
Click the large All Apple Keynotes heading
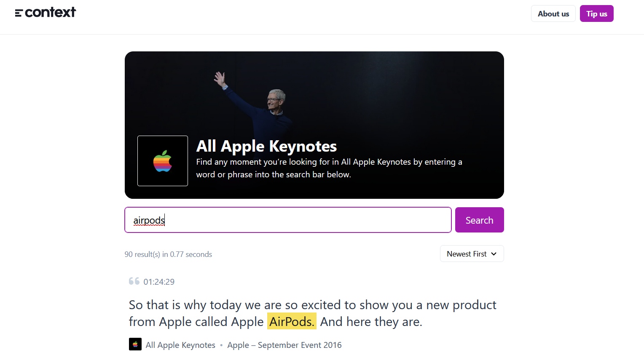[x=266, y=146]
